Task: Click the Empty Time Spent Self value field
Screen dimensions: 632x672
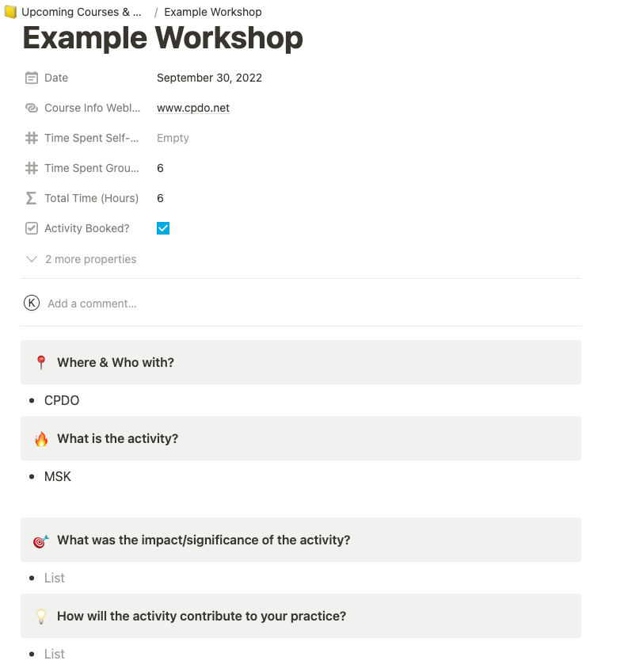Action: tap(173, 138)
